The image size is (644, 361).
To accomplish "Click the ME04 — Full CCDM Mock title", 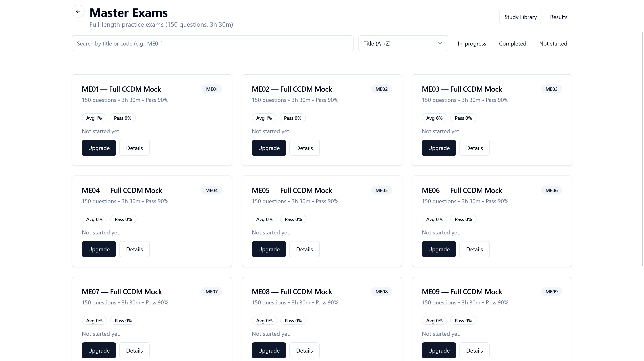I will (122, 191).
